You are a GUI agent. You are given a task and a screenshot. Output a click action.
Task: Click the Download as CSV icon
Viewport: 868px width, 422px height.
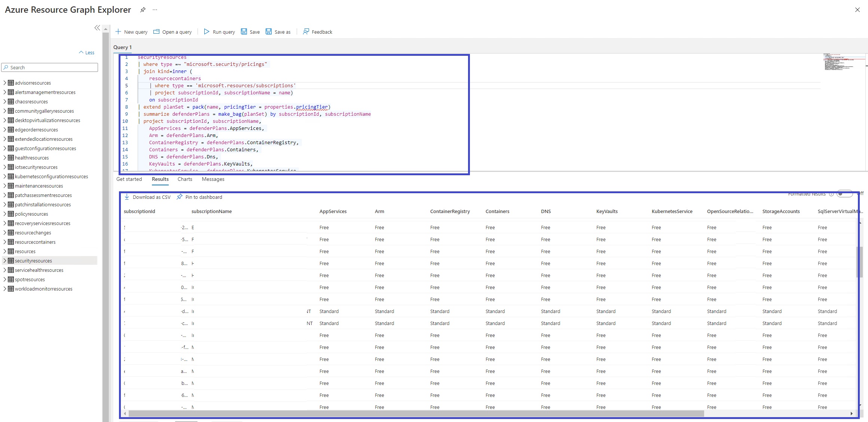tap(127, 197)
